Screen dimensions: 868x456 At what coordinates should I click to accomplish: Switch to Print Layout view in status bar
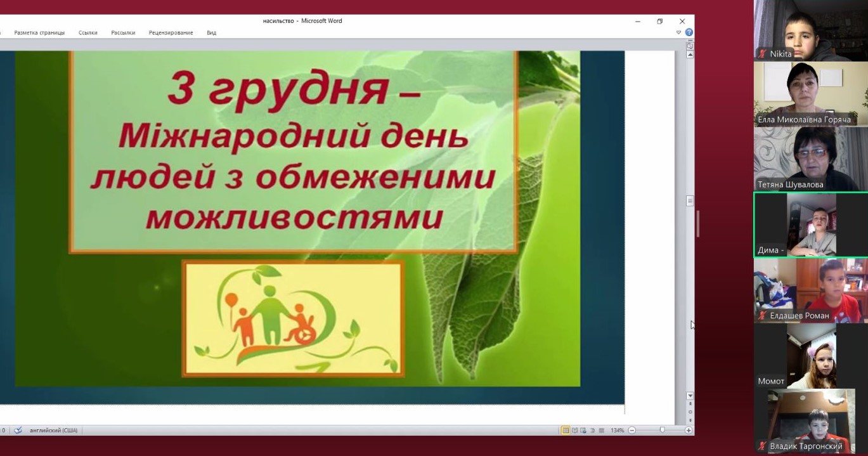566,430
